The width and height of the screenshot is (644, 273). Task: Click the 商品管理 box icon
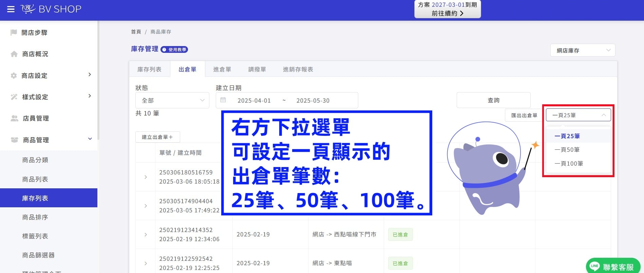tap(14, 140)
